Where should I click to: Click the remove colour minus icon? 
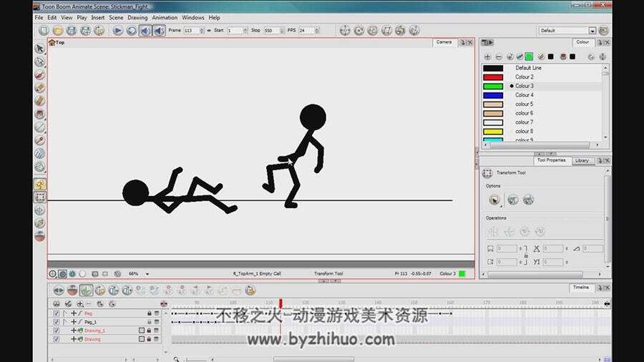[499, 57]
